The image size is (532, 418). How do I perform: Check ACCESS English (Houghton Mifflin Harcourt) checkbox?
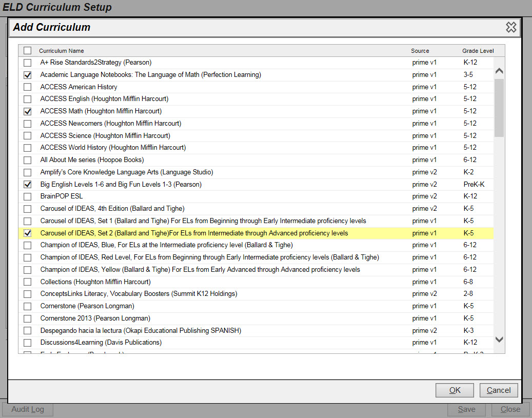coord(28,99)
